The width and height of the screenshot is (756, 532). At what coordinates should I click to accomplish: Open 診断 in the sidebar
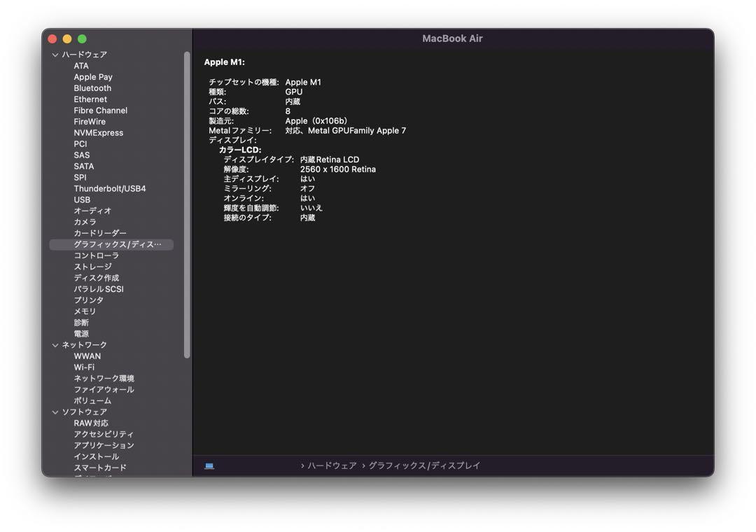(x=81, y=323)
